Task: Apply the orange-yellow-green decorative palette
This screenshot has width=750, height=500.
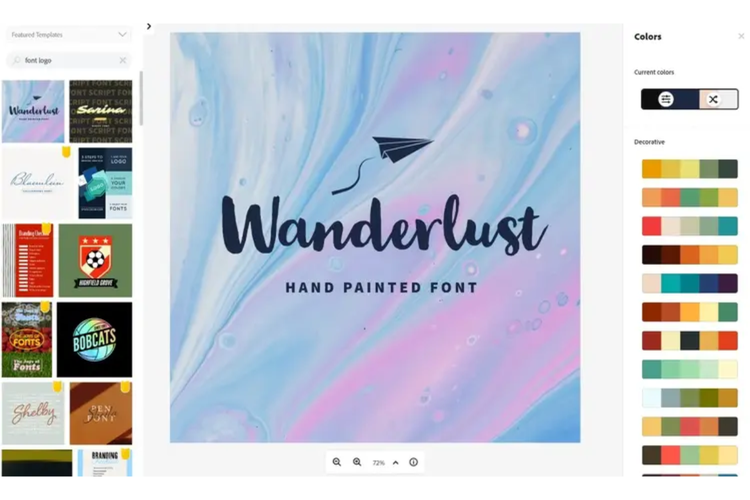Action: click(x=689, y=169)
